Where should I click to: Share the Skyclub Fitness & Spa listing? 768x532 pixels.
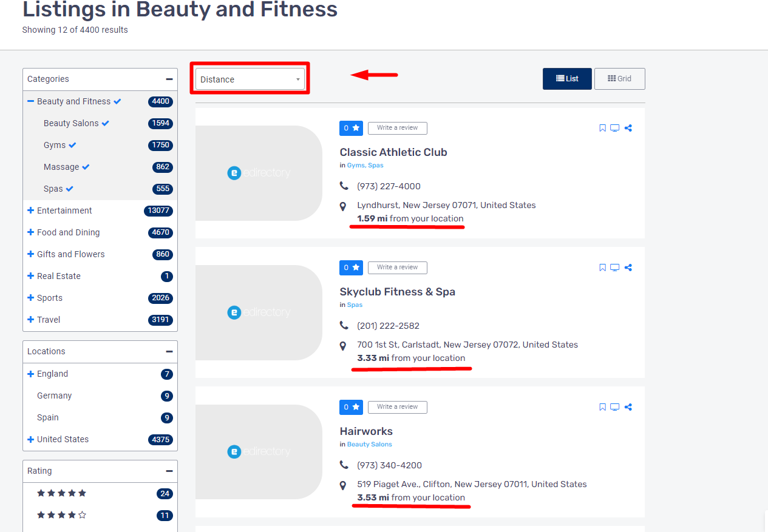point(628,268)
